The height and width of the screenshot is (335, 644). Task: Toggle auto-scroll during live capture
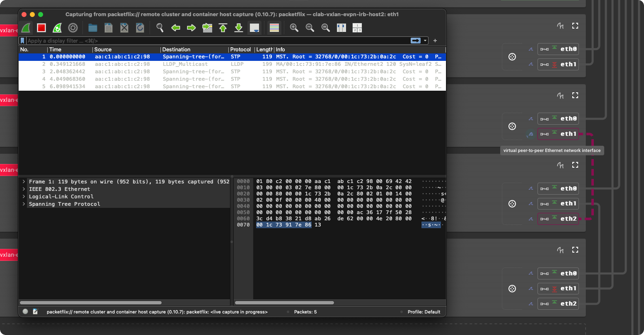point(254,28)
